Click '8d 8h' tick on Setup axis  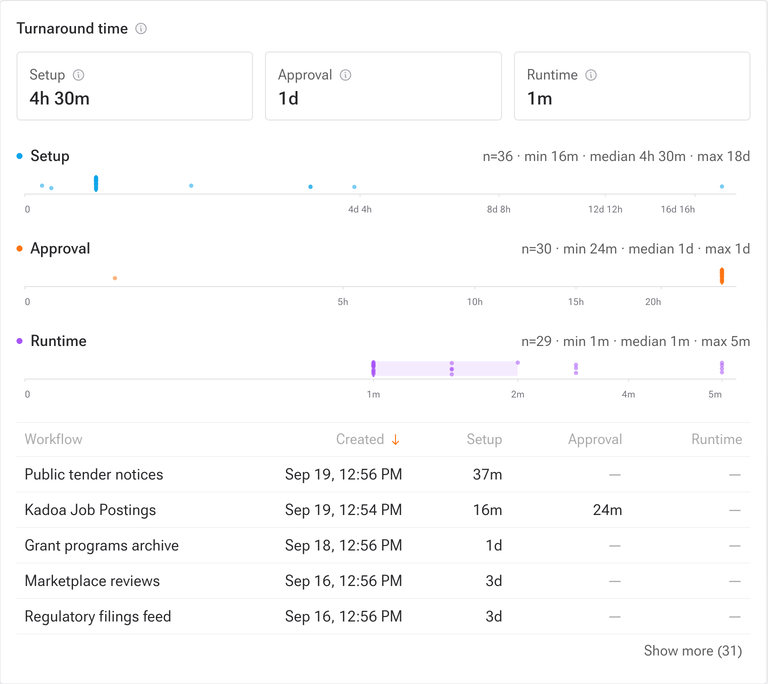pyautogui.click(x=499, y=209)
